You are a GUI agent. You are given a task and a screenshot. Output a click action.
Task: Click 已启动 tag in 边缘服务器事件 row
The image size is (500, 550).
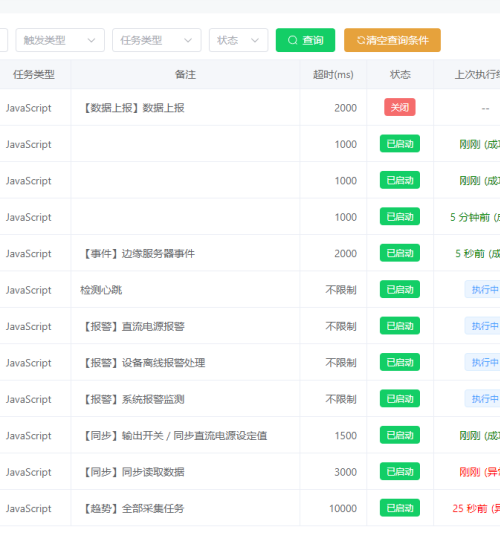400,253
